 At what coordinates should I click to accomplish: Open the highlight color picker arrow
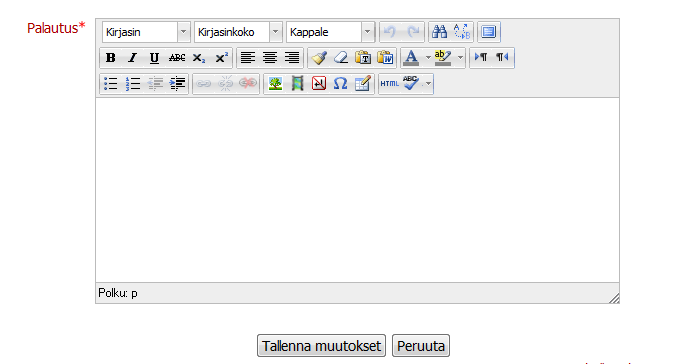[460, 58]
